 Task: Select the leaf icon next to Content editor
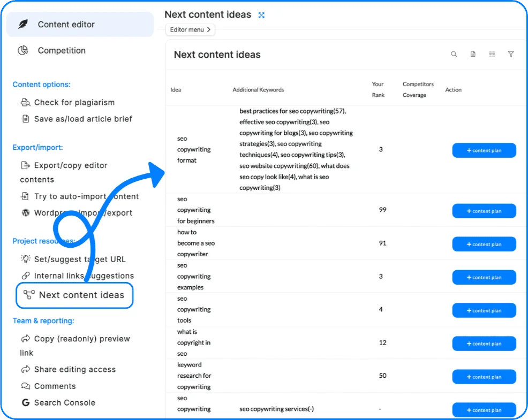point(24,24)
